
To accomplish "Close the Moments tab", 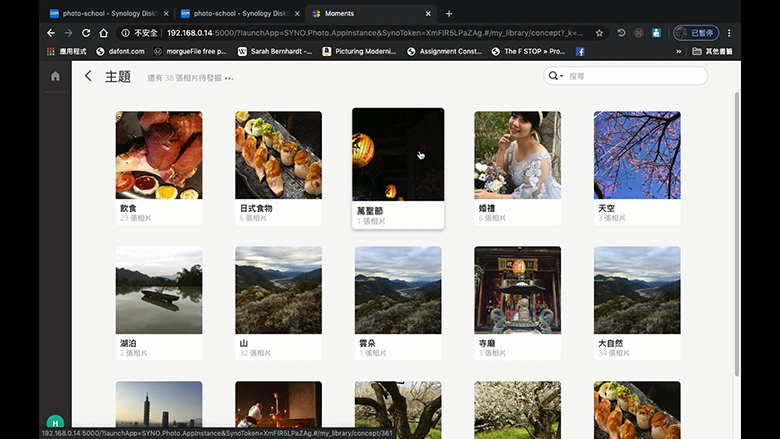I will 428,13.
